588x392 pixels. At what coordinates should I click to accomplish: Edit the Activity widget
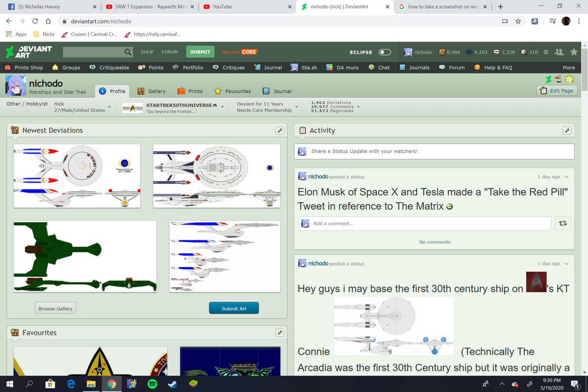pyautogui.click(x=567, y=130)
